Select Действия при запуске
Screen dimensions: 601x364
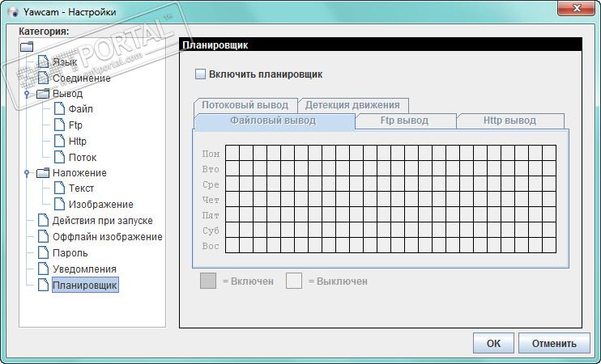pyautogui.click(x=102, y=221)
